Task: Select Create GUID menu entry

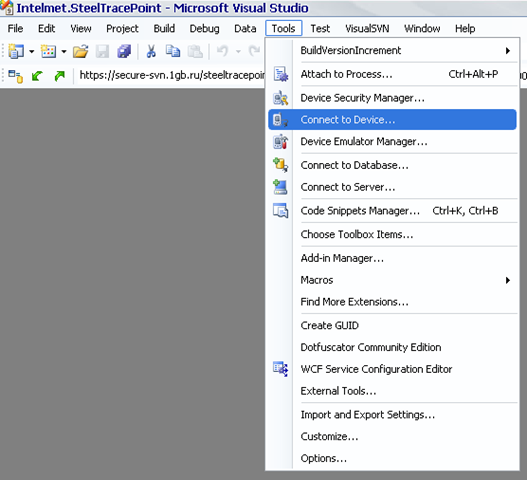Action: [x=392, y=325]
